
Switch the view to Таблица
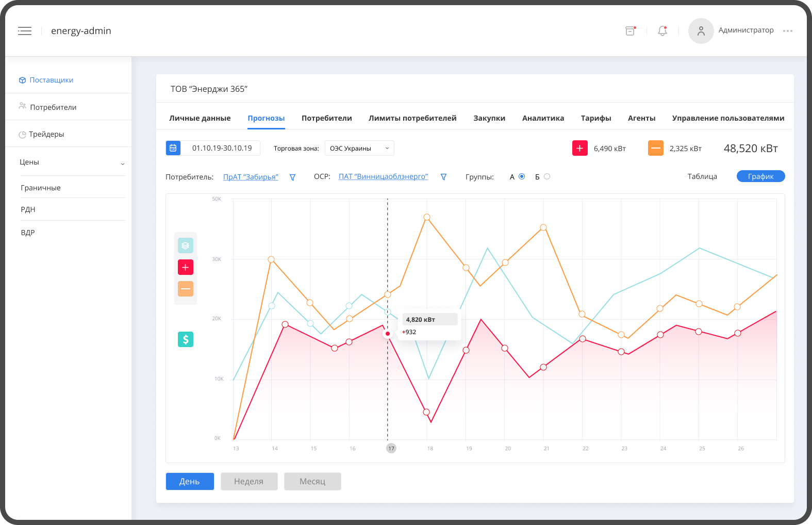pyautogui.click(x=702, y=176)
